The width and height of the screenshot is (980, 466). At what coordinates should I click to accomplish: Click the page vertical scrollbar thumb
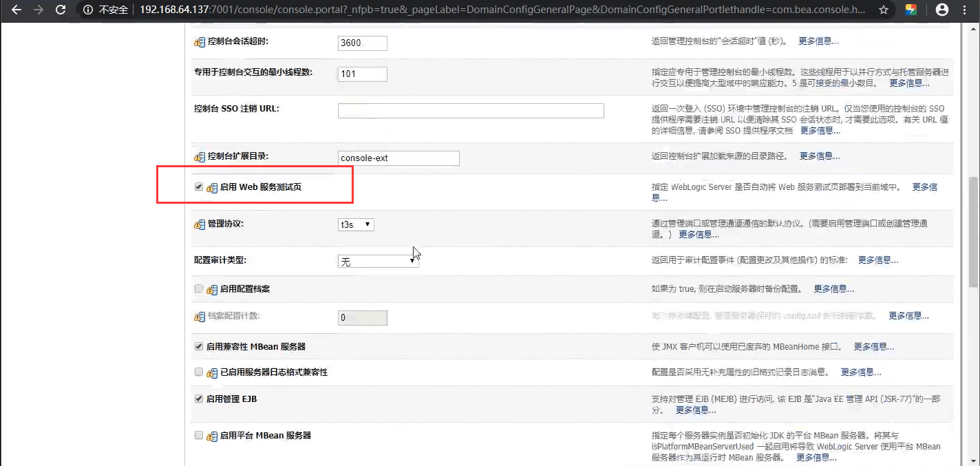[973, 231]
